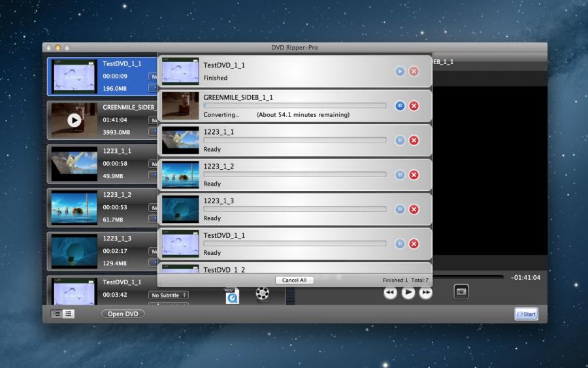The height and width of the screenshot is (368, 588).
Task: Click the Cancel All button
Action: coord(295,280)
